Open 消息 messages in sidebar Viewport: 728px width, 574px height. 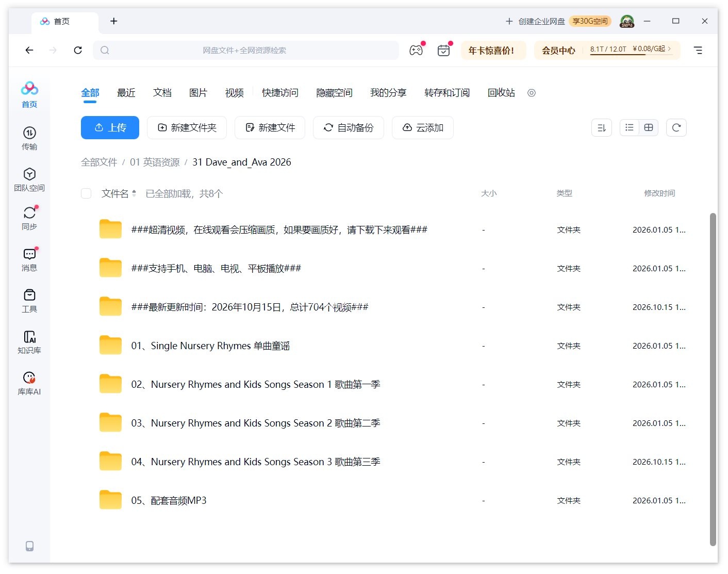pos(29,259)
